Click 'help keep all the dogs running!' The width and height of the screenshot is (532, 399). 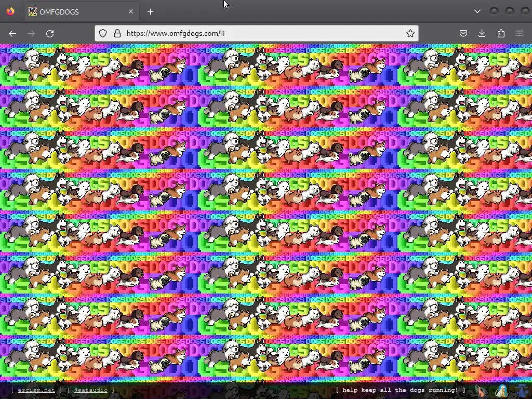pos(401,390)
